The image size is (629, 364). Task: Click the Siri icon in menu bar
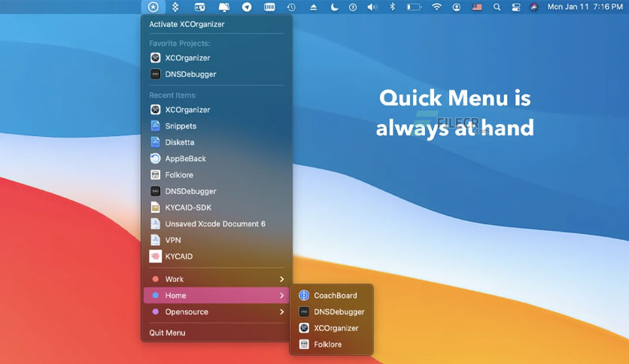pyautogui.click(x=534, y=7)
